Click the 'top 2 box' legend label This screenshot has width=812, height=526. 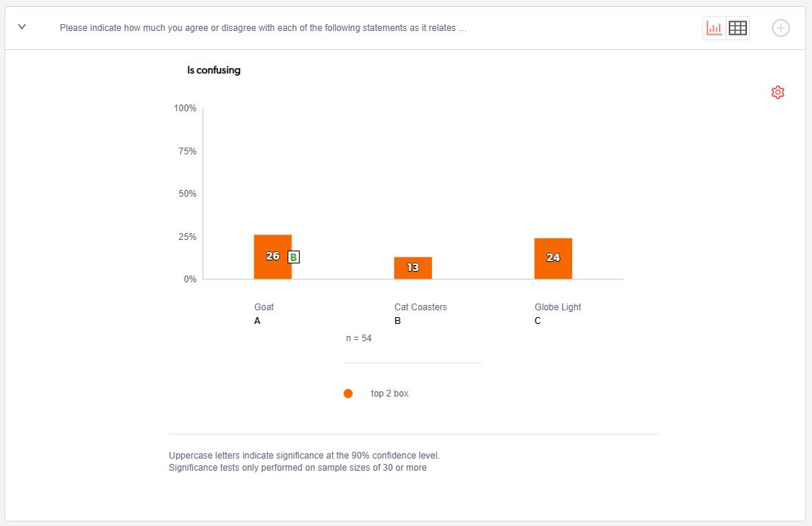point(390,394)
